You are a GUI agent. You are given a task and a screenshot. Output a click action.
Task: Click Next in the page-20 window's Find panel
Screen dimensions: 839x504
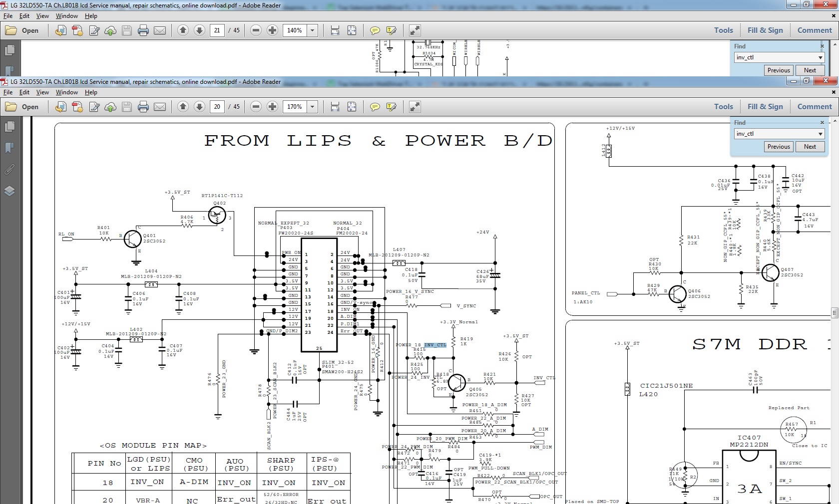(x=810, y=147)
